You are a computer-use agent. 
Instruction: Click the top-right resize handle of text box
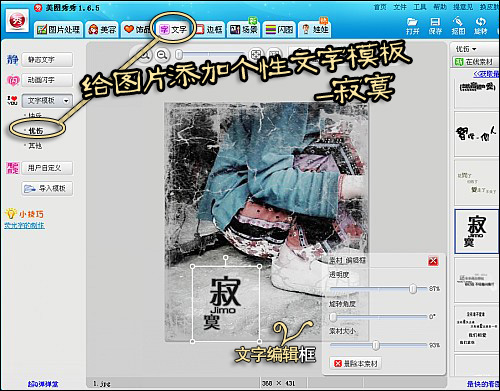tap(260, 266)
